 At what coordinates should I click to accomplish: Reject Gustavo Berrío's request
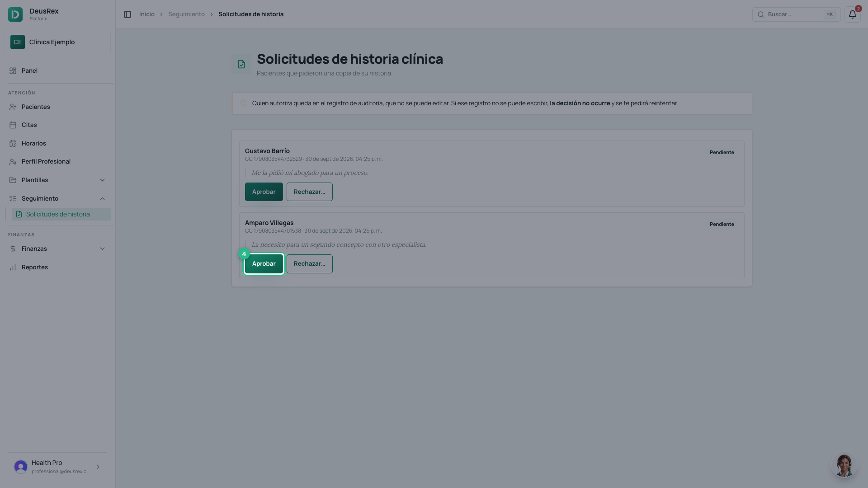click(x=310, y=192)
